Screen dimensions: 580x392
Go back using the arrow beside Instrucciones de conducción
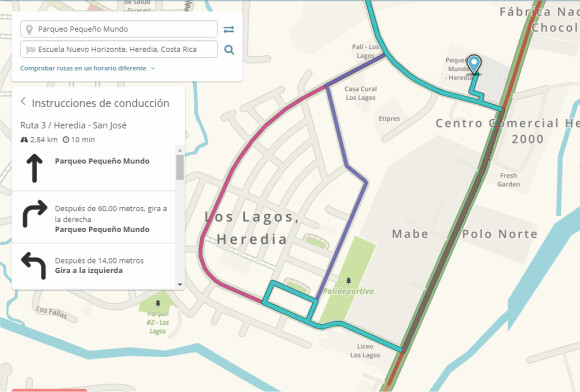pos(23,101)
